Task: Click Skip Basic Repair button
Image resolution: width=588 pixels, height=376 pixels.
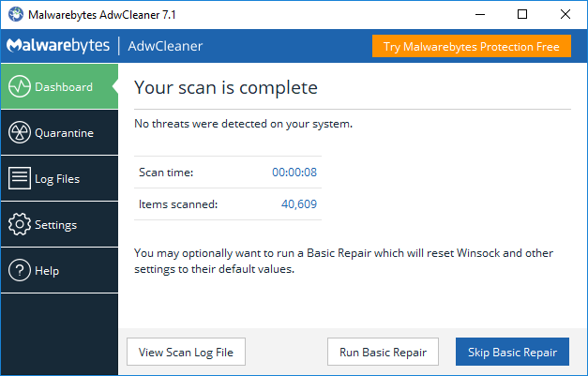Action: point(512,352)
